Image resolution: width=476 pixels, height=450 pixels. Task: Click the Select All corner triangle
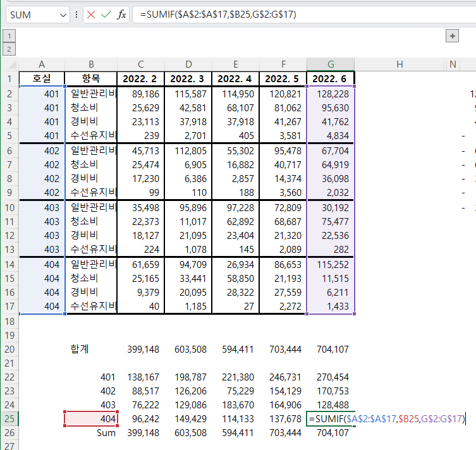[12, 64]
